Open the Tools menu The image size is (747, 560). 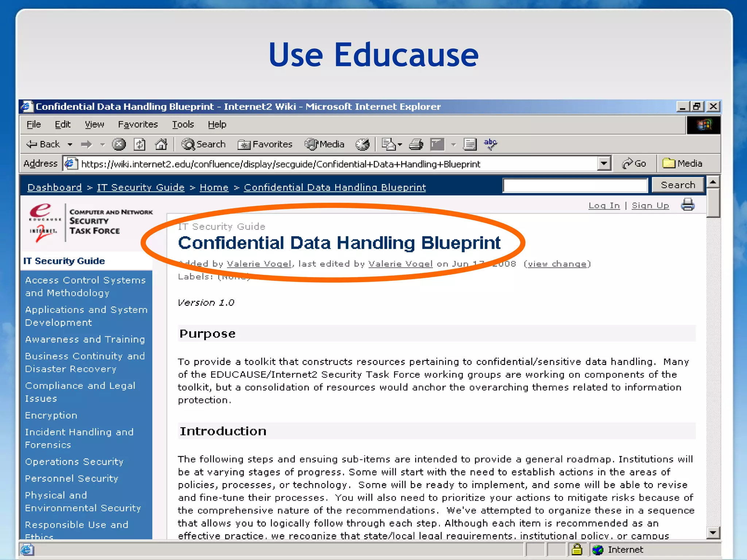pos(183,125)
